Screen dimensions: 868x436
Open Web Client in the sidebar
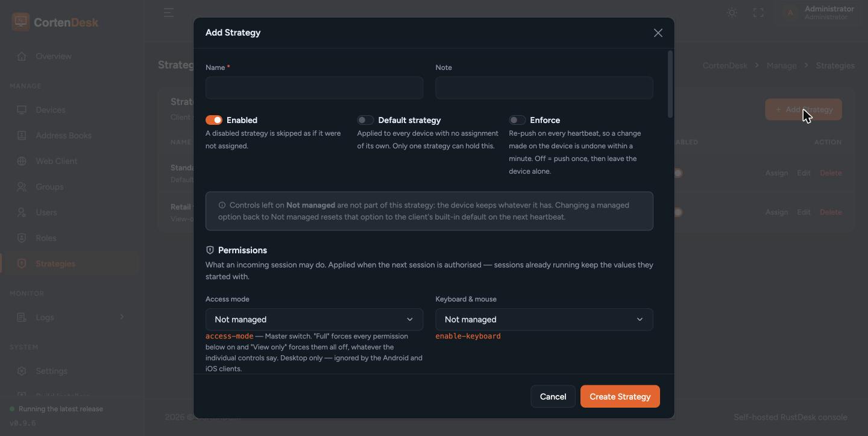pos(70,161)
